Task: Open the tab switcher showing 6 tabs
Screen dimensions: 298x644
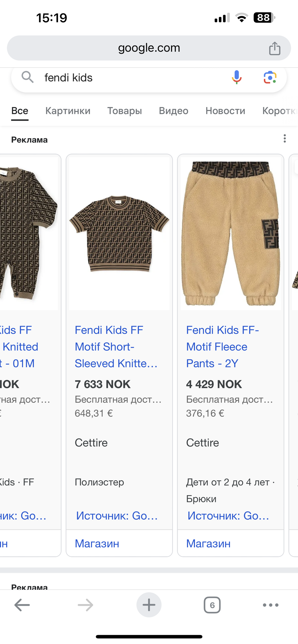Action: pos(212,605)
